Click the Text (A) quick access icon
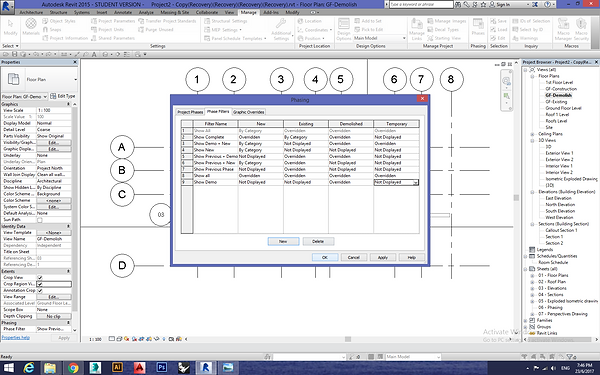The image size is (600, 375). (x=94, y=54)
